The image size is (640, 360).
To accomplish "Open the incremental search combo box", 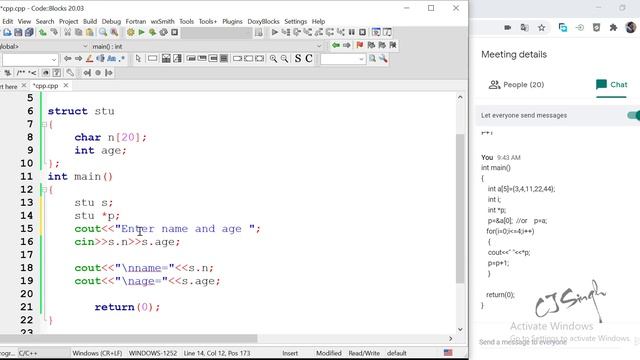I will click(30, 60).
